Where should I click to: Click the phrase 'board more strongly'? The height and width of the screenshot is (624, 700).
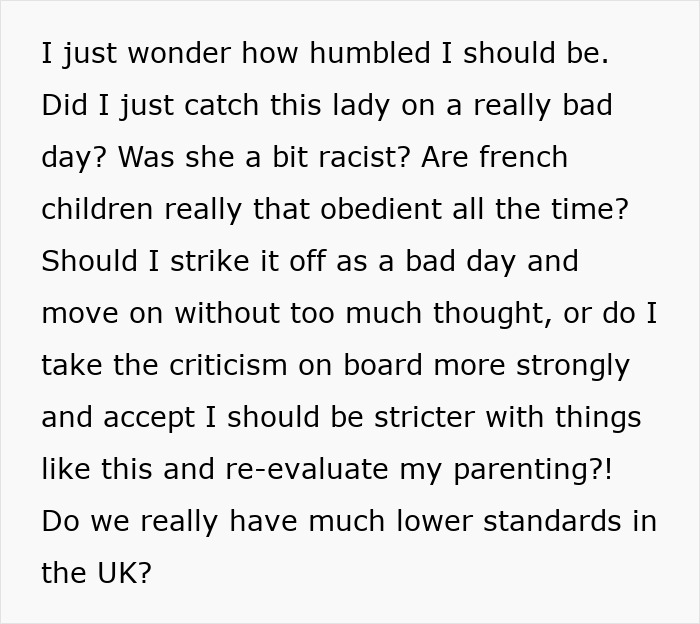[486, 366]
